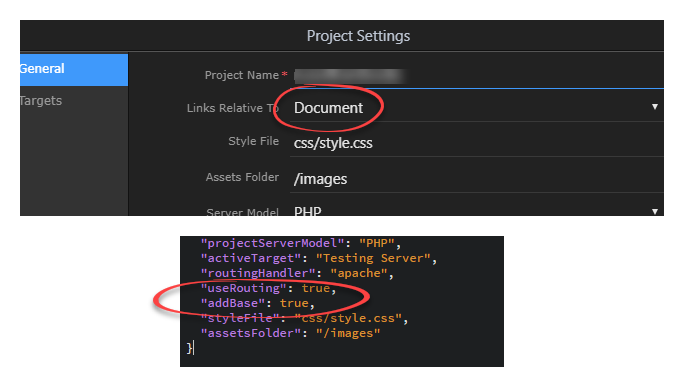
Task: Click the styleFile line in the JSON
Action: click(x=304, y=318)
